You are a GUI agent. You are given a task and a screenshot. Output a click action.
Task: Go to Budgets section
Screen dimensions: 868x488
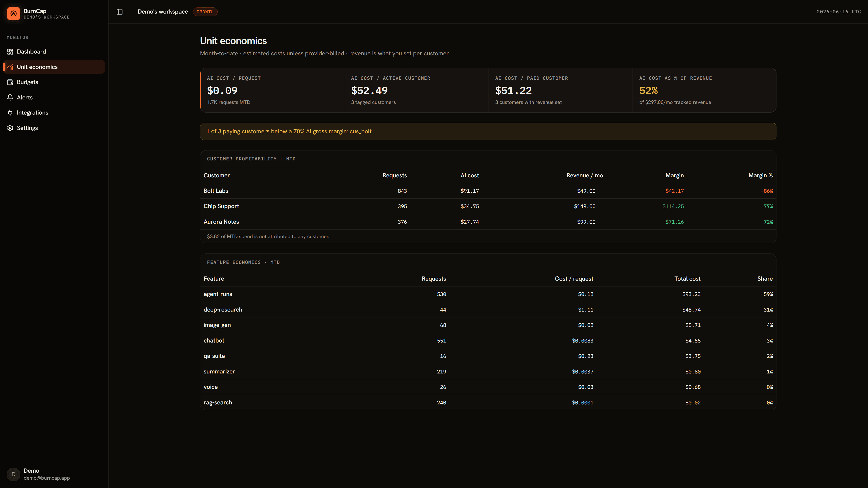(x=54, y=82)
